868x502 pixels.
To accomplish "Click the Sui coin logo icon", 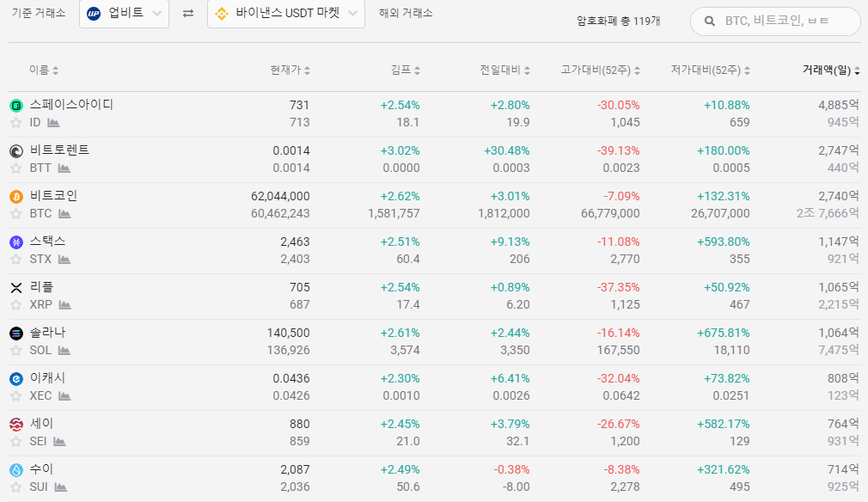I will 16,470.
